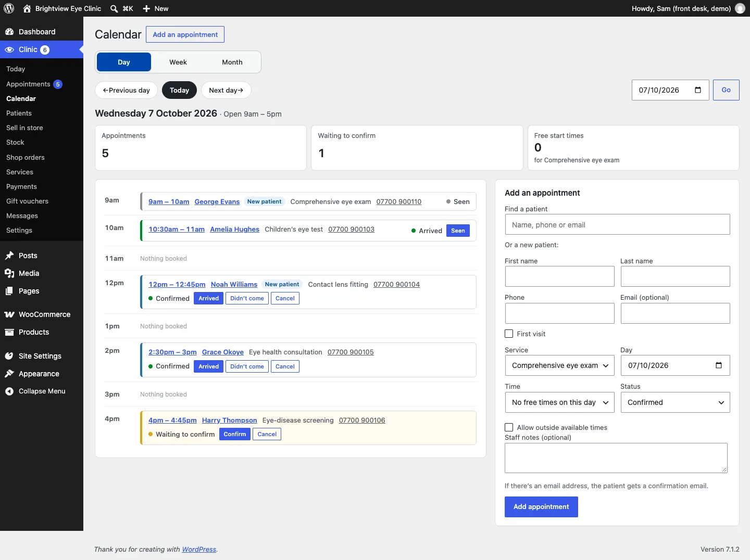Click the WooCommerce logo icon

coord(9,314)
